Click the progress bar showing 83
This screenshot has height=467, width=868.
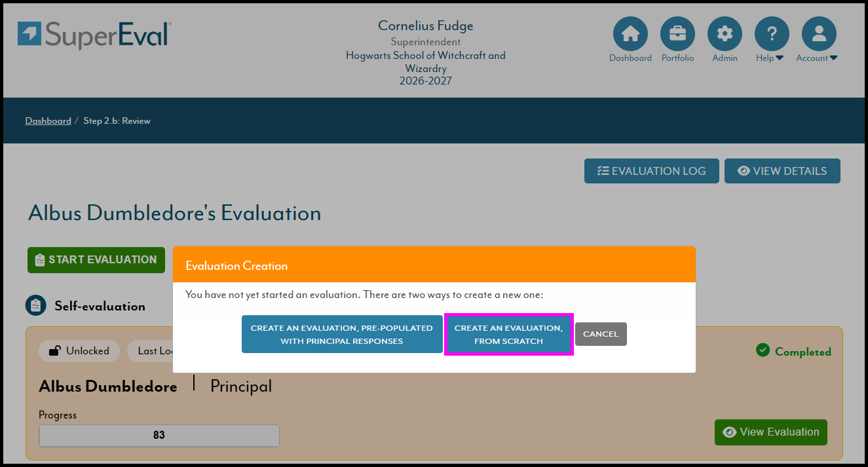(159, 435)
